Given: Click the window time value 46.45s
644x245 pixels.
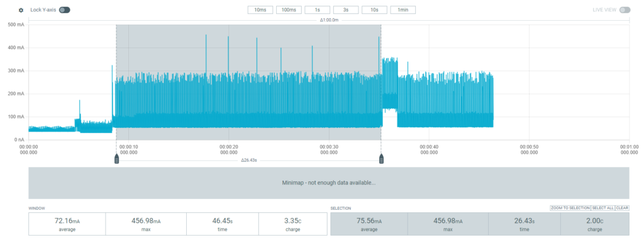Looking at the screenshot, I should [x=223, y=220].
